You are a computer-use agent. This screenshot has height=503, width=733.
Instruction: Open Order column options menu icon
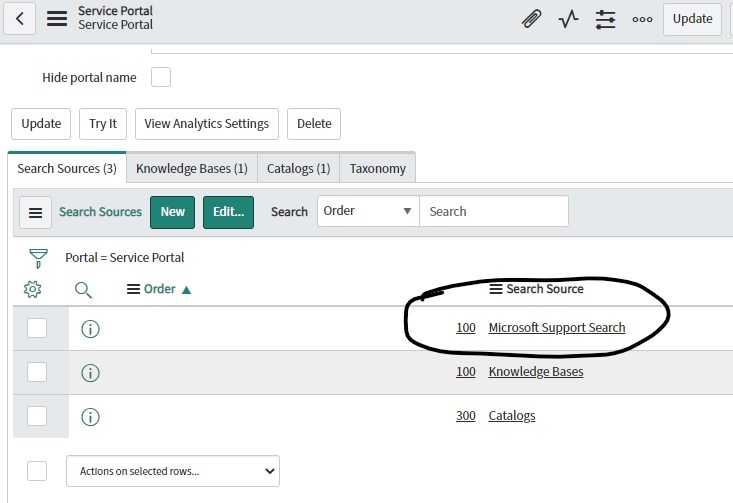(133, 289)
